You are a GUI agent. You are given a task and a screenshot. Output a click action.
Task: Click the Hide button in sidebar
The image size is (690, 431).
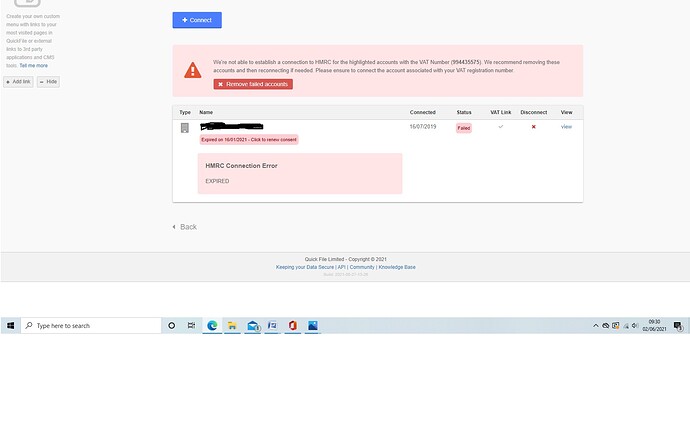click(x=48, y=82)
